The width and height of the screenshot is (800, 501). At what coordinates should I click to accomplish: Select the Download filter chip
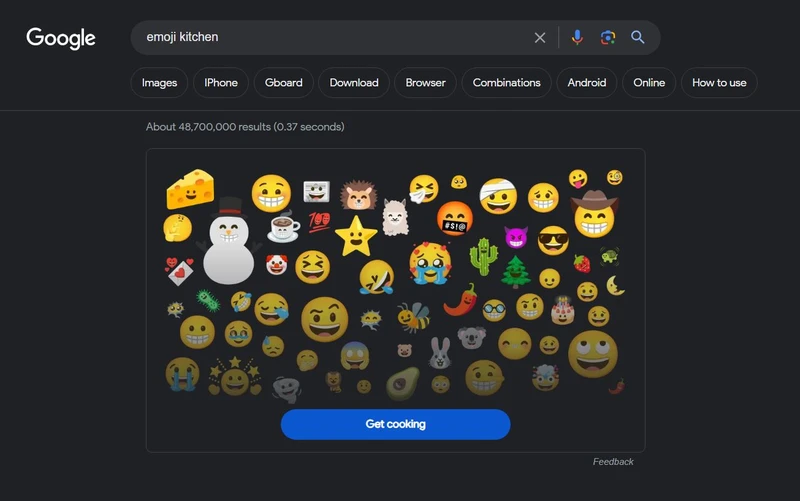(x=354, y=83)
